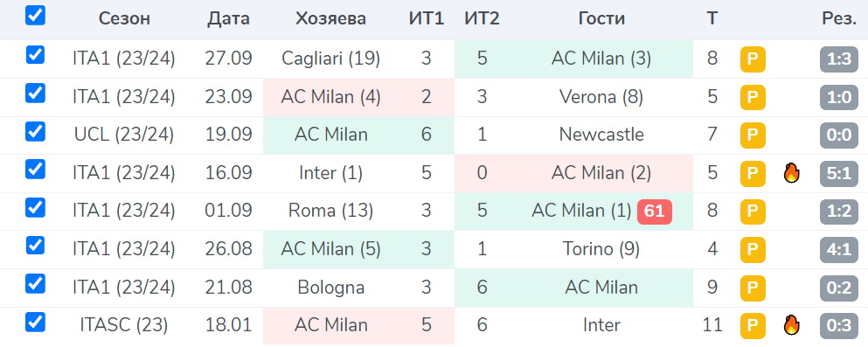Uncheck the UCL 19.09 match checkbox
868x347 pixels.
pyautogui.click(x=36, y=131)
